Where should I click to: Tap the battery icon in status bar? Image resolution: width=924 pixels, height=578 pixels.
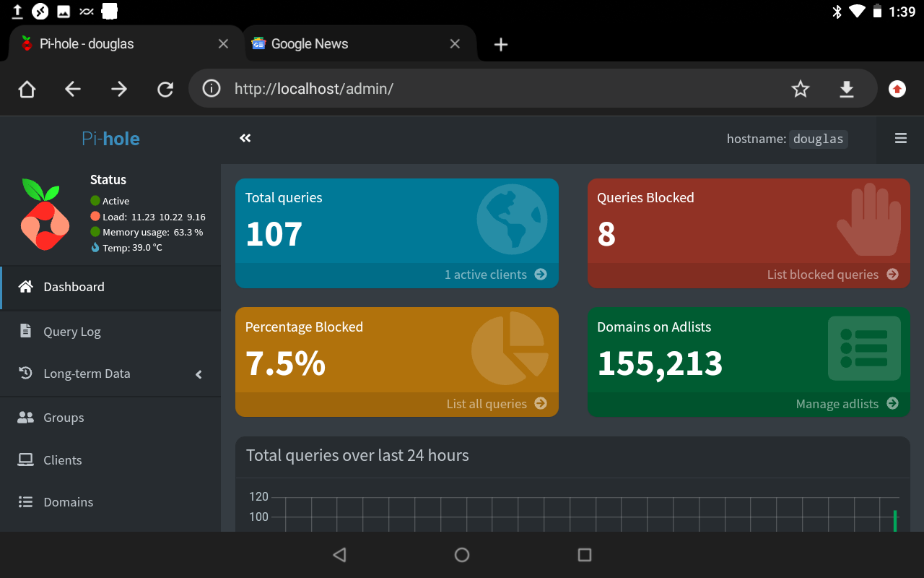(x=878, y=12)
